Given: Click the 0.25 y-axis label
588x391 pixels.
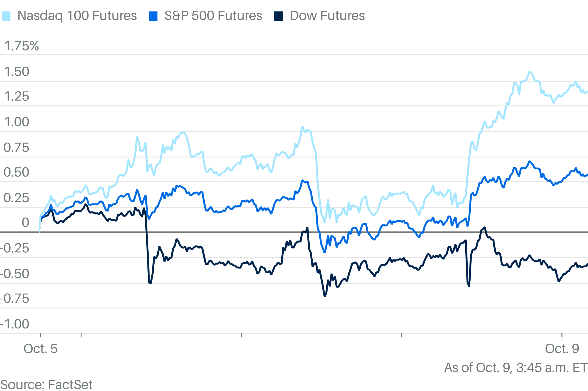Looking at the screenshot, I should click(17, 198).
